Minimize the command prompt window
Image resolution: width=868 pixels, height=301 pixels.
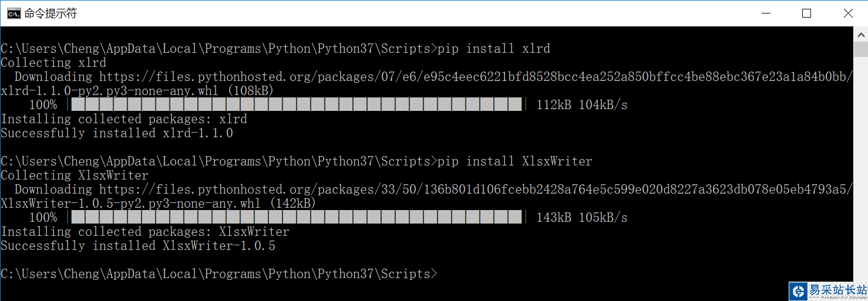[765, 13]
